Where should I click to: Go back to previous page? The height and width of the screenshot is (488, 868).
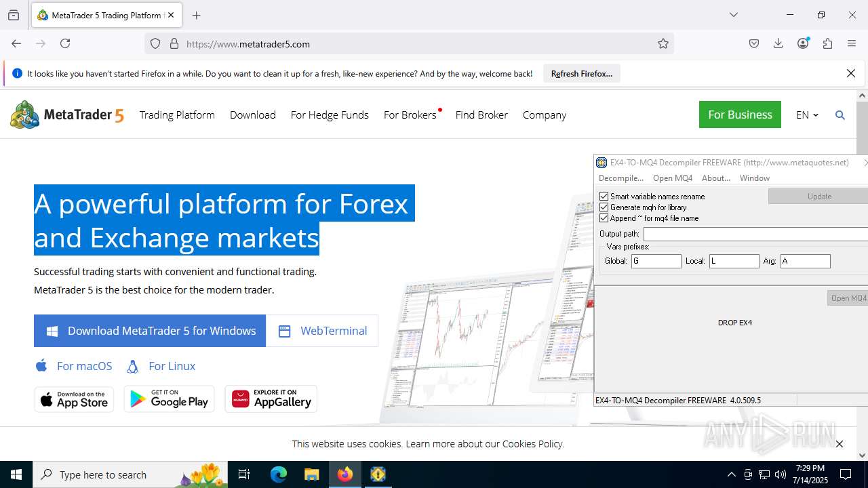pyautogui.click(x=16, y=43)
